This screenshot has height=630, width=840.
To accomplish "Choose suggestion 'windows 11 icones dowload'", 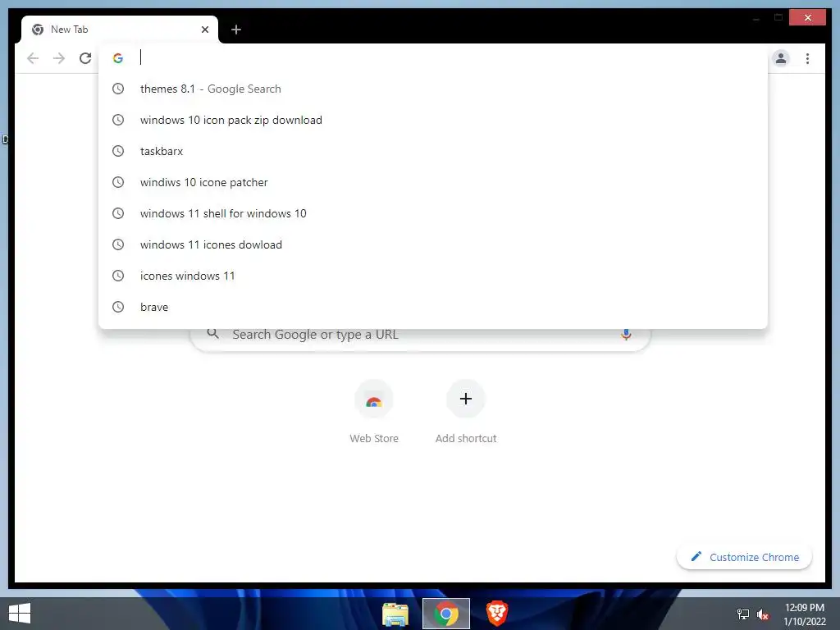I will (x=433, y=244).
